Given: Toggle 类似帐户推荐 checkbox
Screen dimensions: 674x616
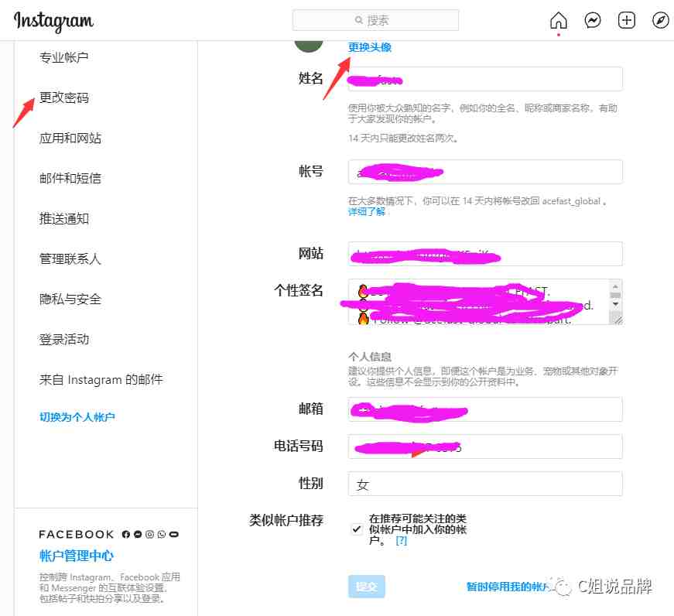Looking at the screenshot, I should pyautogui.click(x=357, y=529).
